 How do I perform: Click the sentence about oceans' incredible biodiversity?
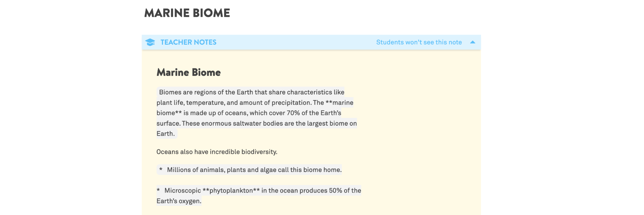click(217, 152)
